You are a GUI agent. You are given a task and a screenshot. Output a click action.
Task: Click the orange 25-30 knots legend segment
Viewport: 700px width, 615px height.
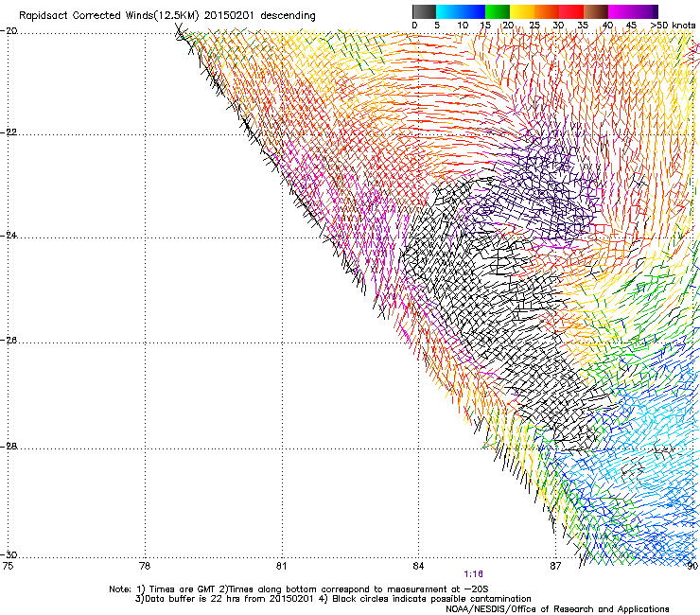coord(547,12)
